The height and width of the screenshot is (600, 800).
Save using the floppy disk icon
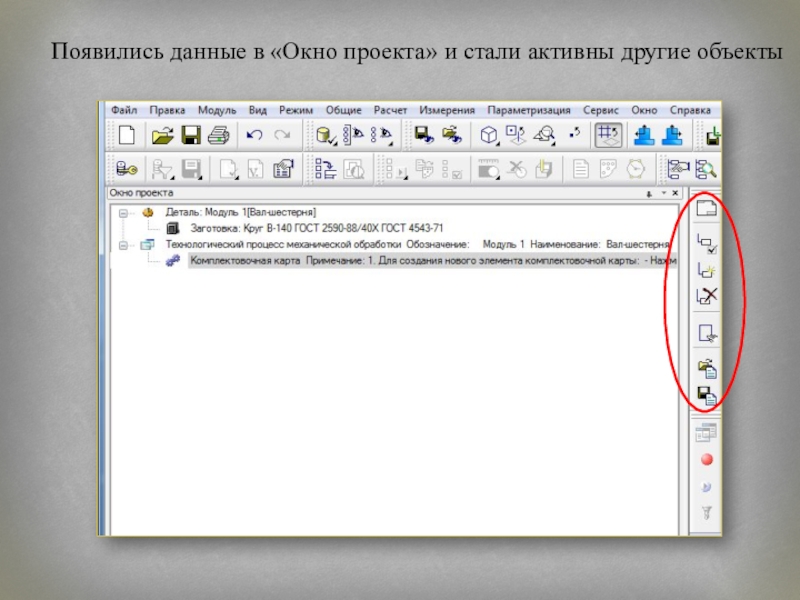(191, 136)
